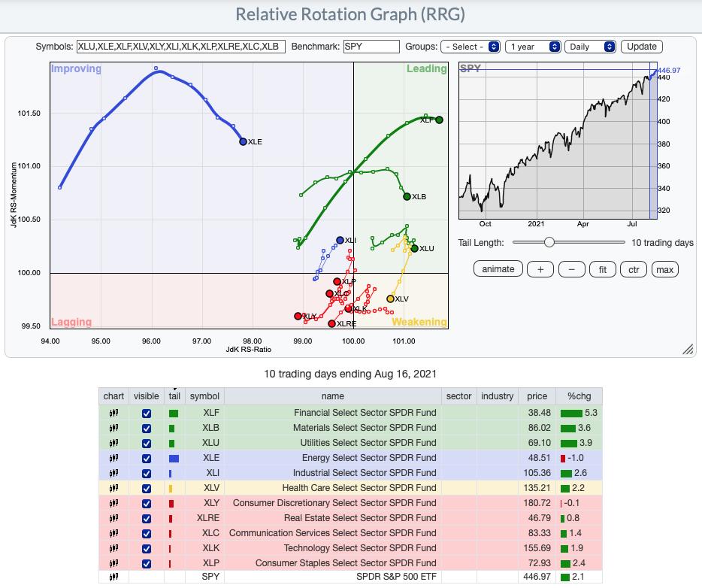This screenshot has height=588, width=702.
Task: Click Financial Select Sector SPDR Fund name
Action: (365, 413)
